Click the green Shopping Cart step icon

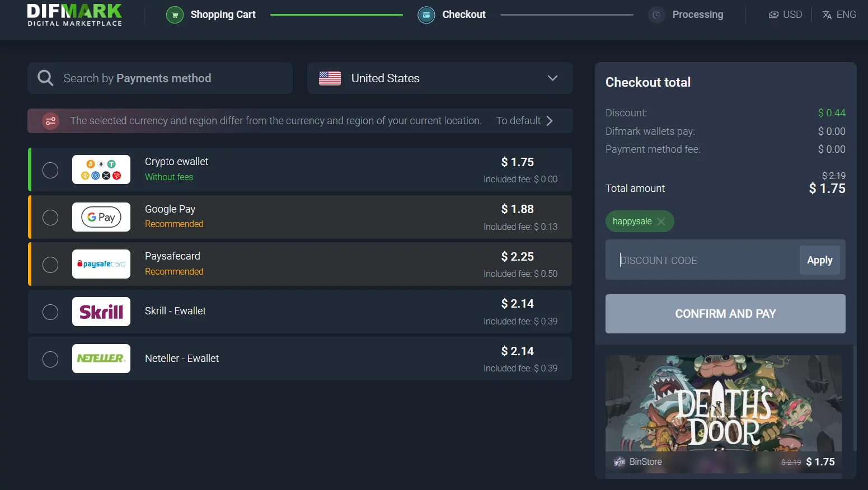tap(175, 15)
